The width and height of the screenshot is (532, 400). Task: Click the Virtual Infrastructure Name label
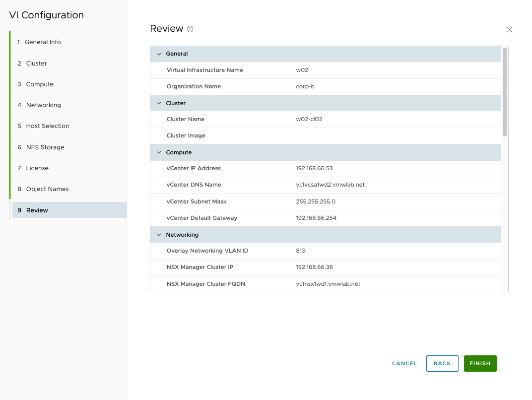point(204,70)
